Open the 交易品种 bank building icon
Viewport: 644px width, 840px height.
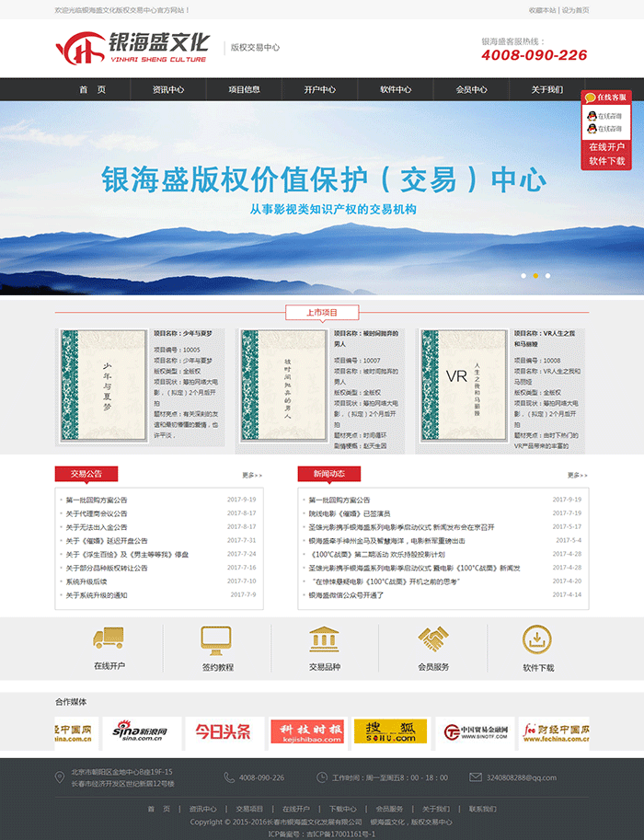(324, 639)
